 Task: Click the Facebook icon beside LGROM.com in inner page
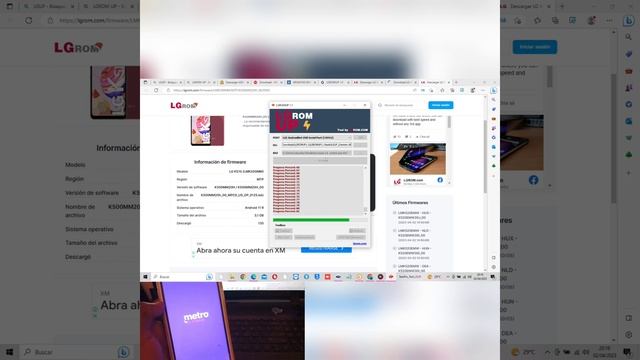(x=440, y=180)
